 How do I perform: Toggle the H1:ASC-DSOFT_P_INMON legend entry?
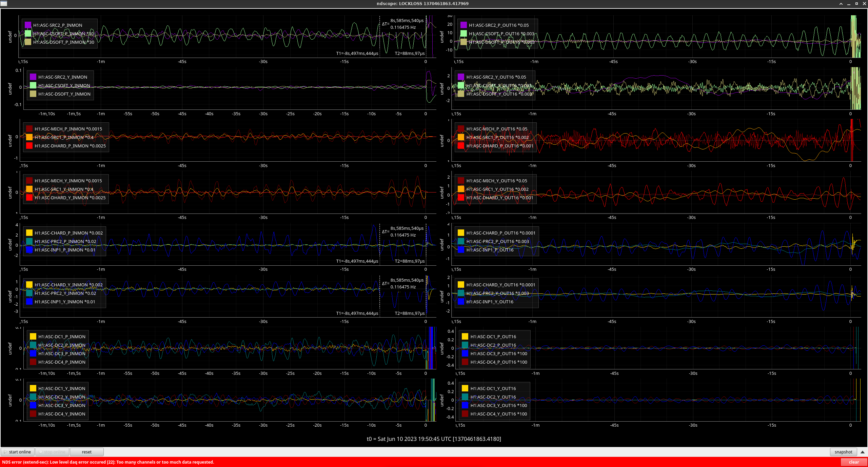pos(63,42)
